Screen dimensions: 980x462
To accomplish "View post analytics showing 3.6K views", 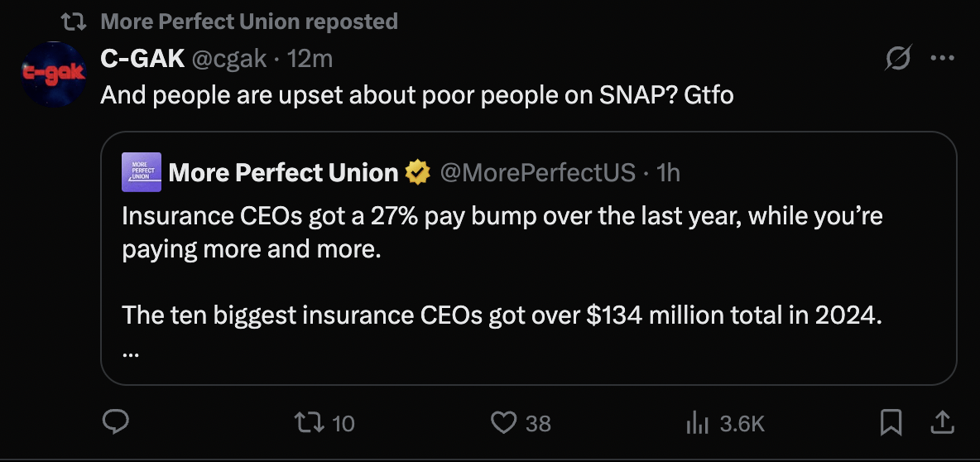I will [698, 423].
